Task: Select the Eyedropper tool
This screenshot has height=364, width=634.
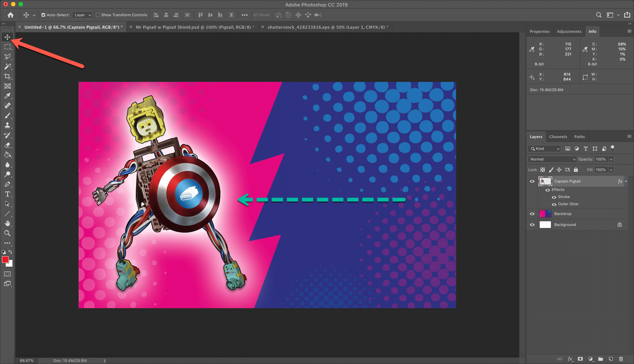Action: [7, 96]
